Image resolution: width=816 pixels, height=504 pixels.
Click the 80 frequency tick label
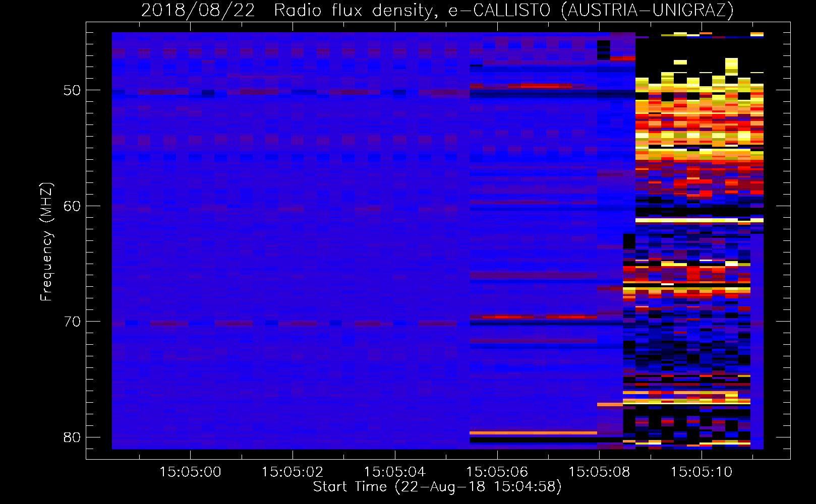(x=72, y=437)
